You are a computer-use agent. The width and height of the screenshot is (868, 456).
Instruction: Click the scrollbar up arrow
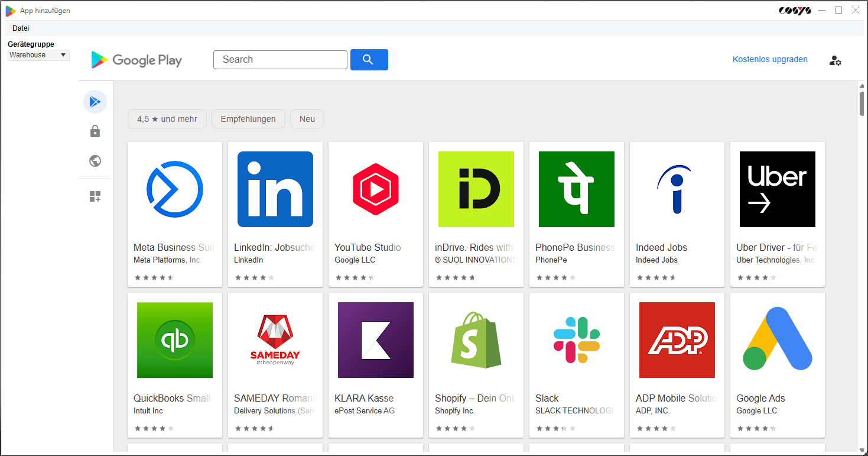pyautogui.click(x=862, y=86)
